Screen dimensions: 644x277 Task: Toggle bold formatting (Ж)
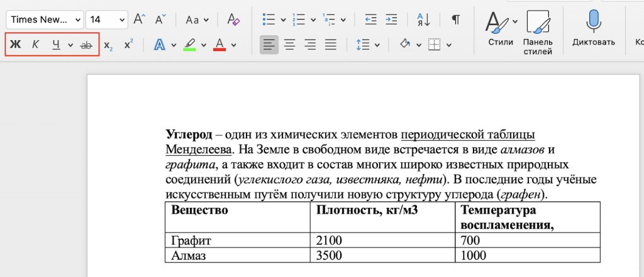pyautogui.click(x=15, y=45)
